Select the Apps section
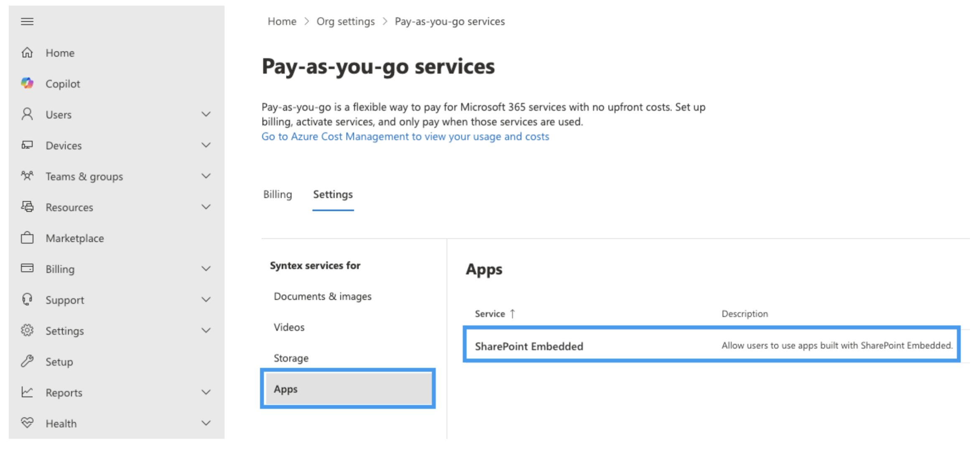 point(348,389)
